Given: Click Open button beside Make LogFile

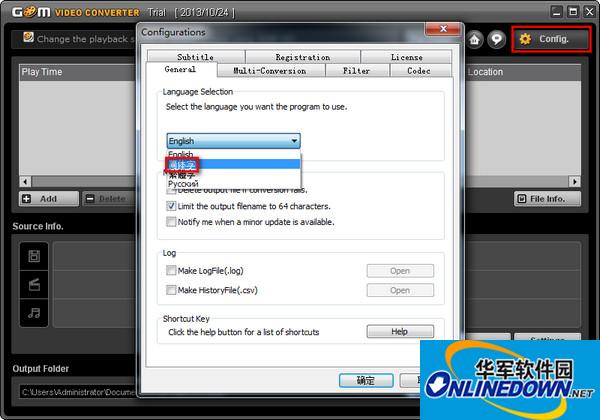Looking at the screenshot, I should [400, 271].
